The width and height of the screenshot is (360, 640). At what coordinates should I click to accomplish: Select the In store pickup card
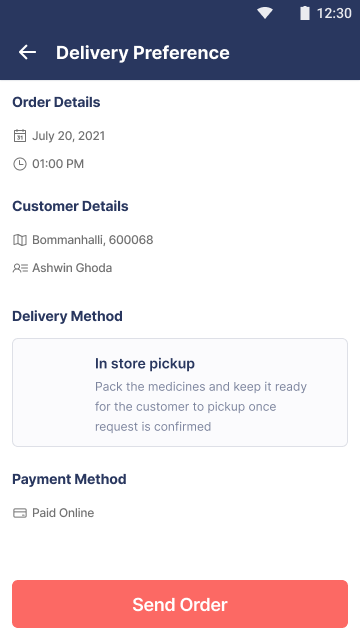(180, 392)
